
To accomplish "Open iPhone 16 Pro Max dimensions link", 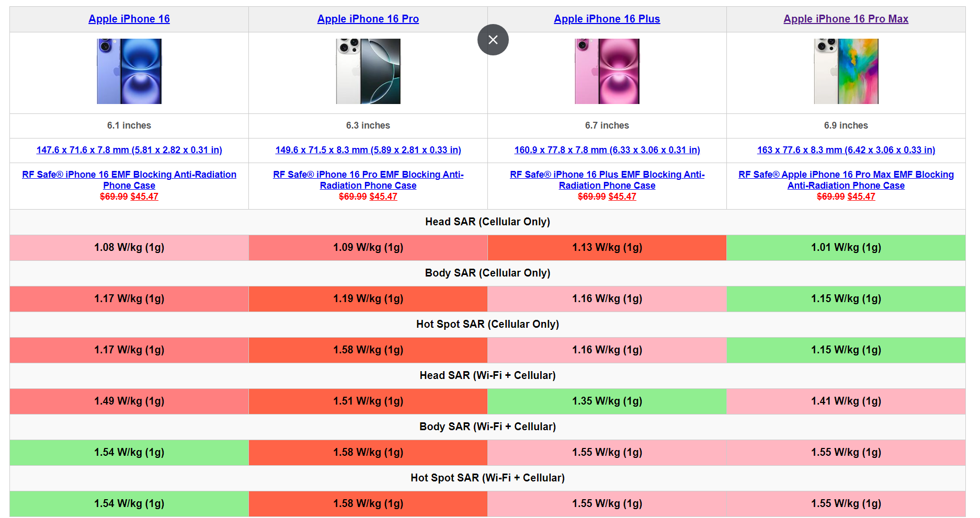I will tap(846, 150).
